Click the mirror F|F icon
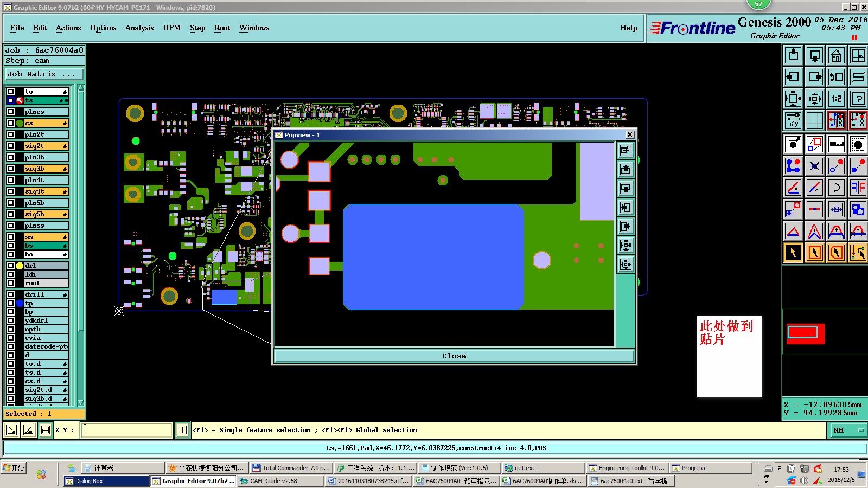Image resolution: width=868 pixels, height=488 pixels. click(x=858, y=188)
